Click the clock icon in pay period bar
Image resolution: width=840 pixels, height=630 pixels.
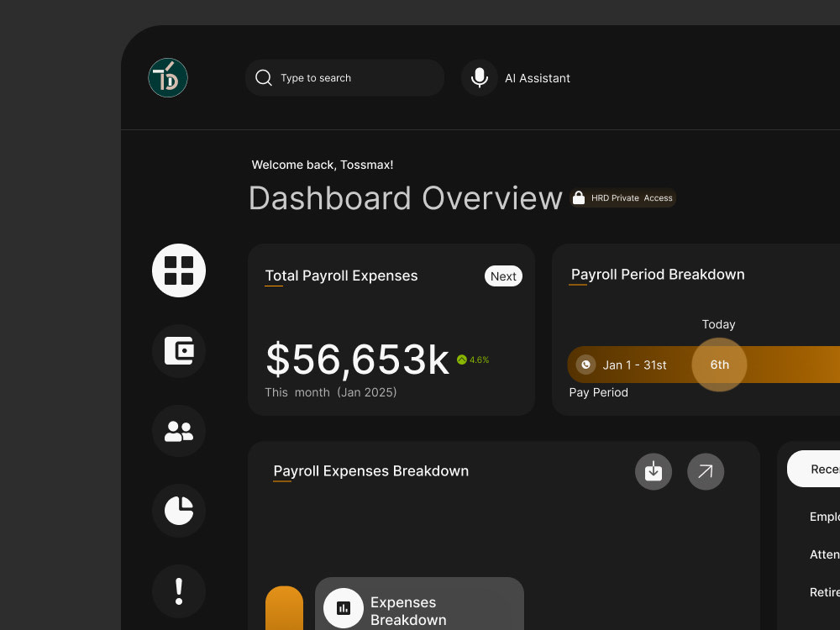pyautogui.click(x=586, y=365)
